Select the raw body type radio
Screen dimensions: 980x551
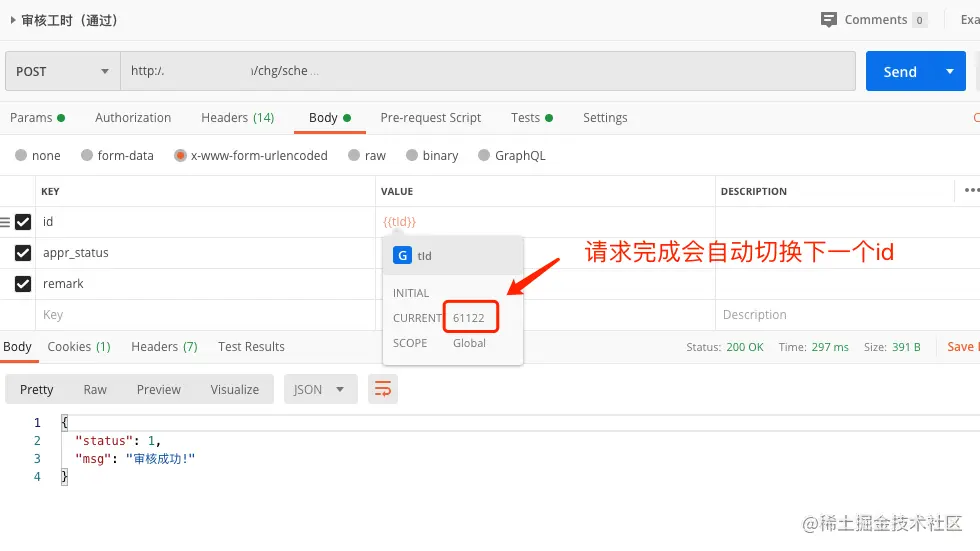[x=354, y=155]
